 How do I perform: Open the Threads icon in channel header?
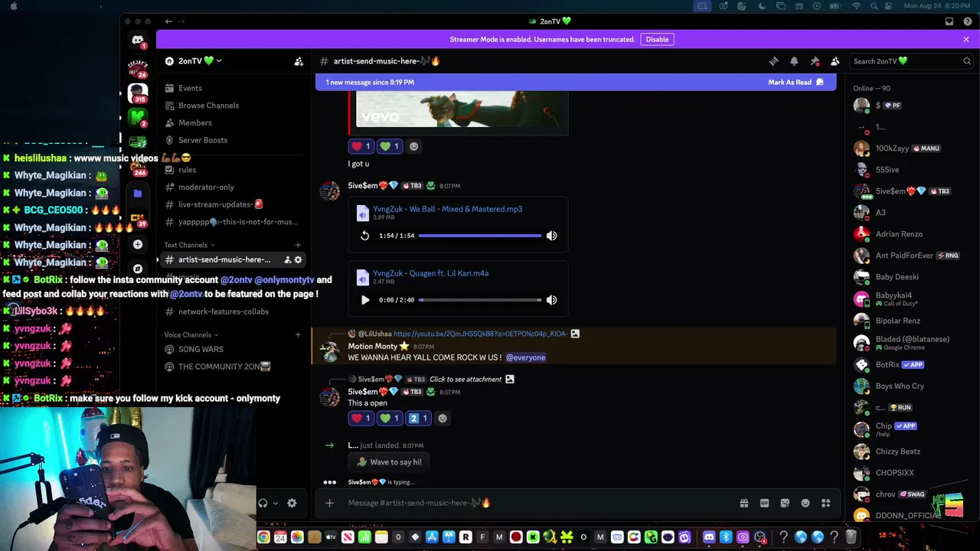pos(773,61)
